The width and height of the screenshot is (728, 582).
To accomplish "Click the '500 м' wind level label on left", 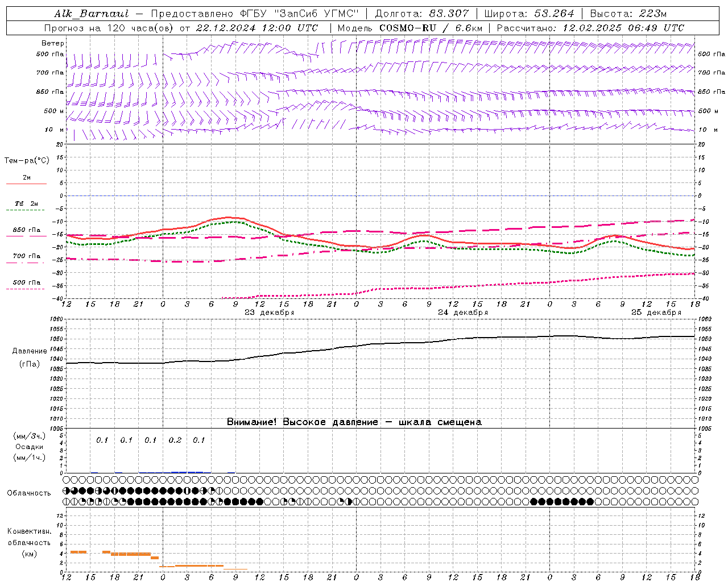I will point(54,111).
